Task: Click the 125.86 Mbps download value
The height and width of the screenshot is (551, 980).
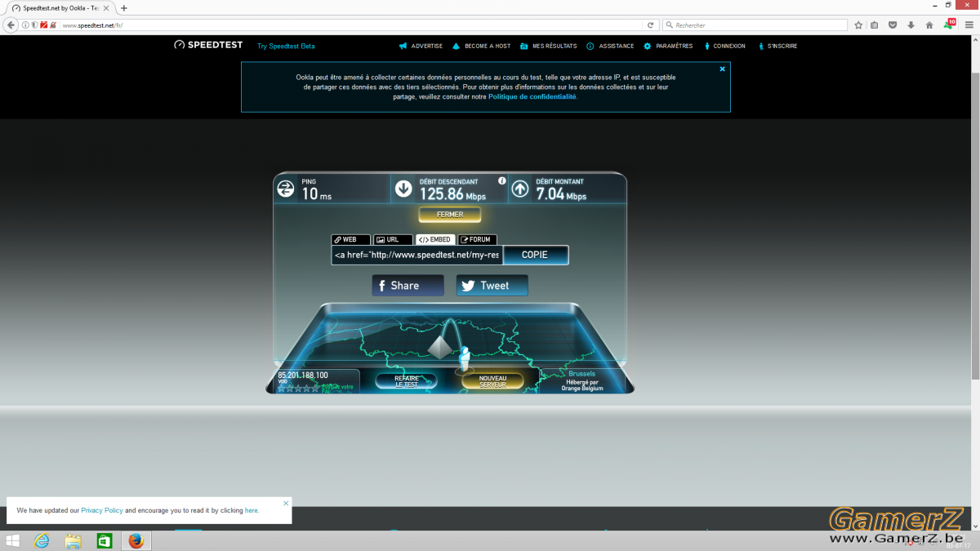Action: [x=452, y=194]
